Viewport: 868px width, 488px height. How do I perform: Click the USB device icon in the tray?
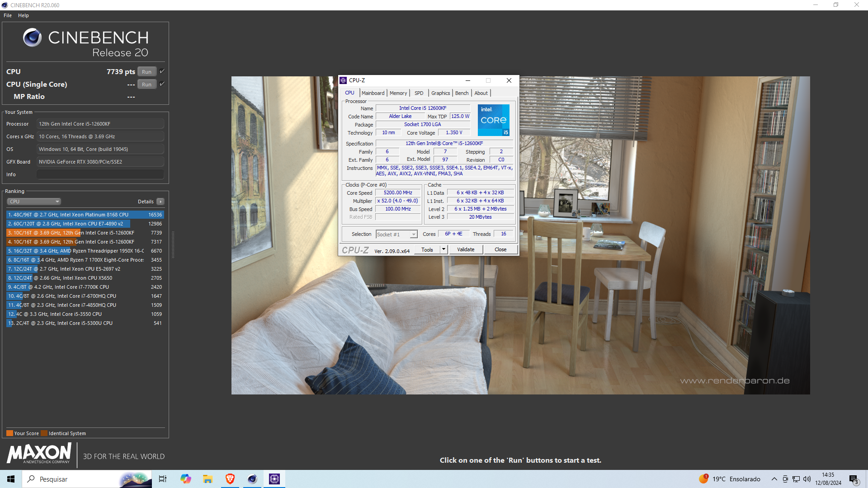point(785,479)
